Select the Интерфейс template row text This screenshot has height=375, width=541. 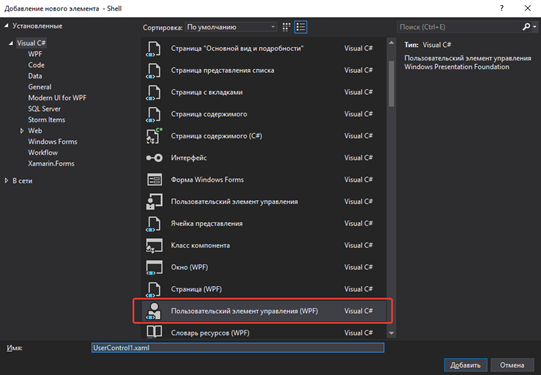point(189,158)
